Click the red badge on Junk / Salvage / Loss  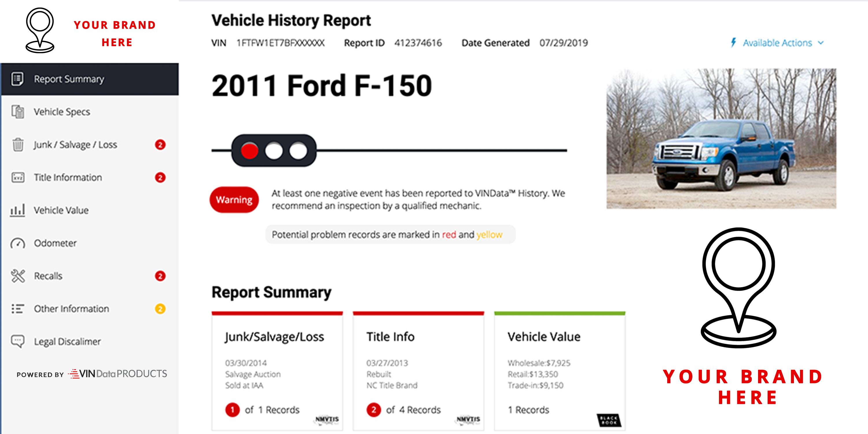tap(160, 145)
